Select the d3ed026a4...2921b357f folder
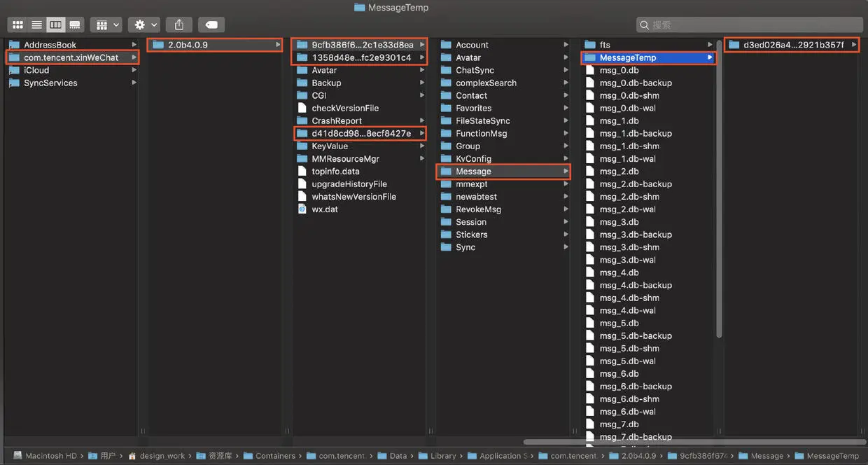This screenshot has height=465, width=868. click(792, 45)
